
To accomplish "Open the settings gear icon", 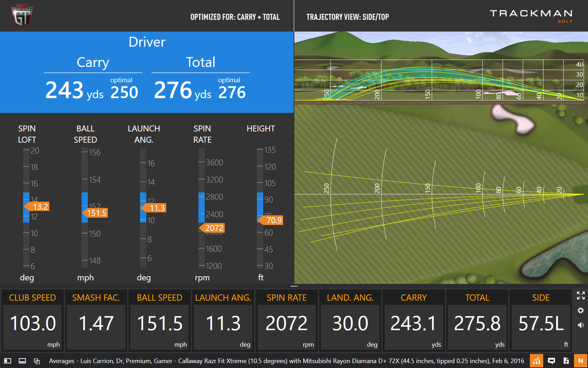I will [x=581, y=311].
